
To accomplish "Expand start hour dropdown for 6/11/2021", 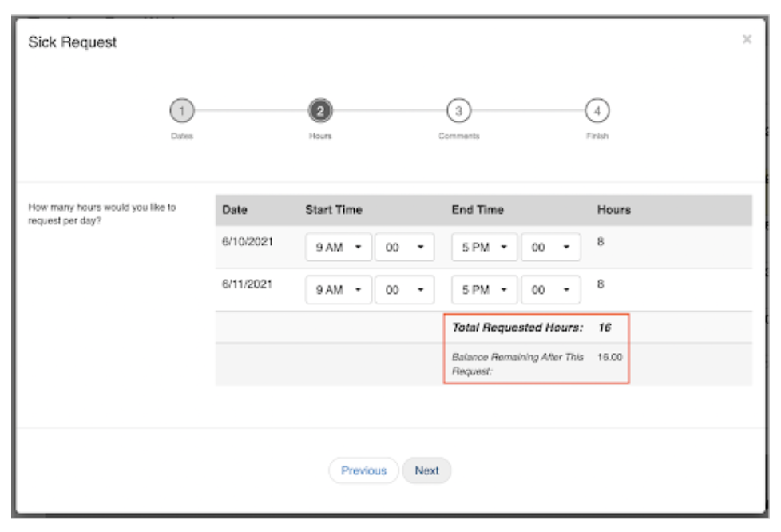I will tap(338, 291).
